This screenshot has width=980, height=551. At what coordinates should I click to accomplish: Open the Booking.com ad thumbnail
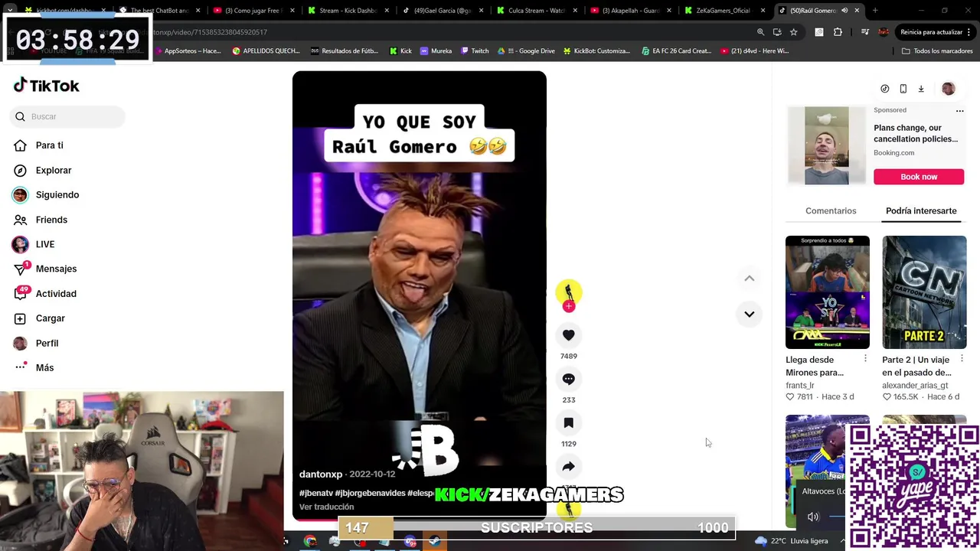click(827, 145)
